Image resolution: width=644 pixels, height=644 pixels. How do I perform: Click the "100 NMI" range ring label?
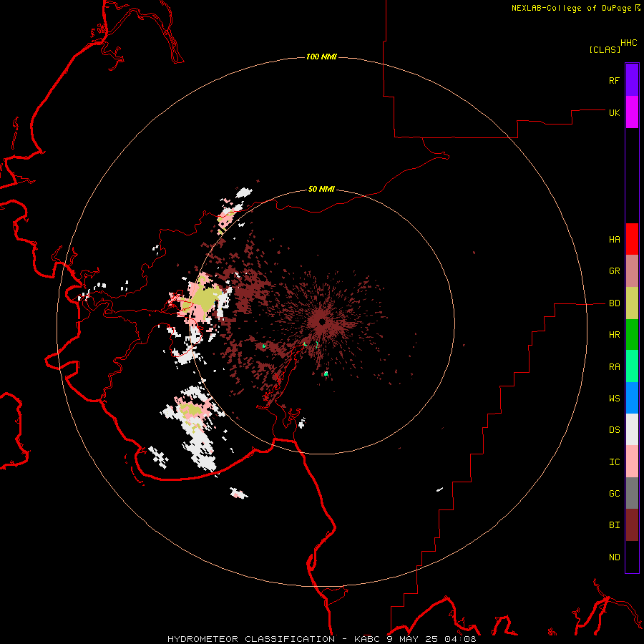(321, 57)
